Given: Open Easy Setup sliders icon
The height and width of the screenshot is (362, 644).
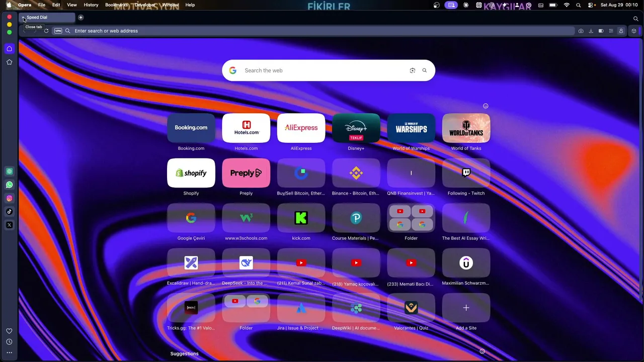Looking at the screenshot, I should tap(611, 31).
